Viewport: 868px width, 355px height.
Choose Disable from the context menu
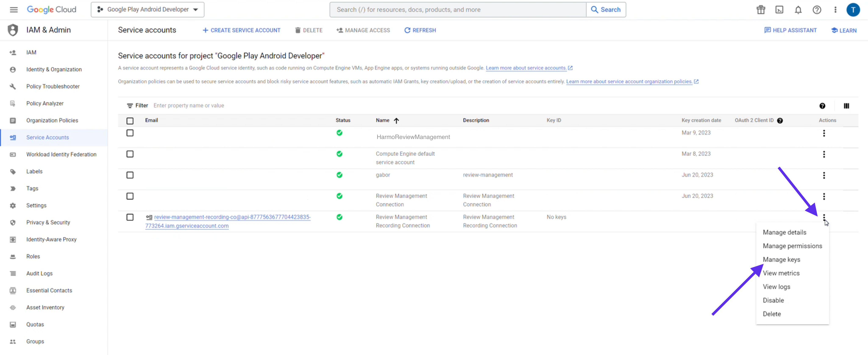pos(773,300)
